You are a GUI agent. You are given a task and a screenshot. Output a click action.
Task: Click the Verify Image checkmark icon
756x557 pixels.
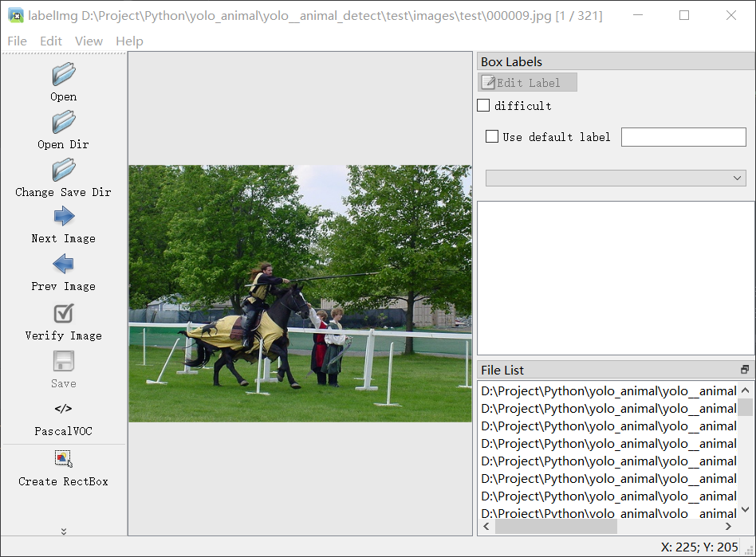pyautogui.click(x=63, y=314)
